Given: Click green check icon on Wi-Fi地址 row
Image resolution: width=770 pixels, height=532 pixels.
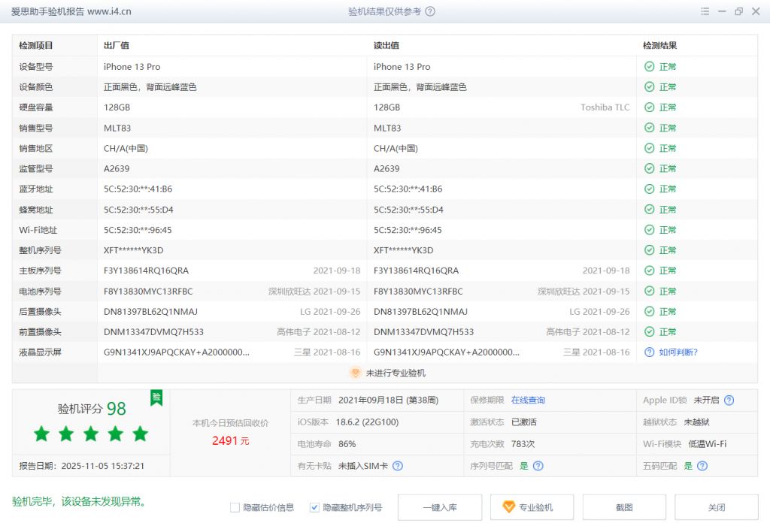Looking at the screenshot, I should click(648, 230).
